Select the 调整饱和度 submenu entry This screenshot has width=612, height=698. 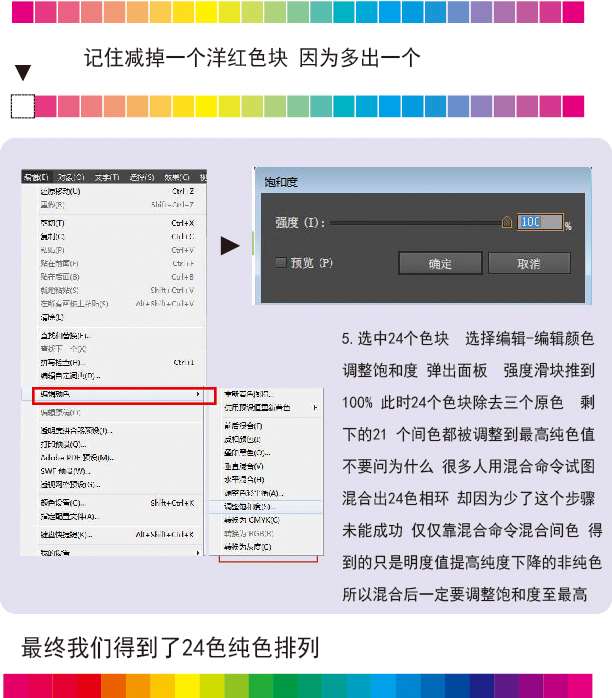[x=247, y=506]
